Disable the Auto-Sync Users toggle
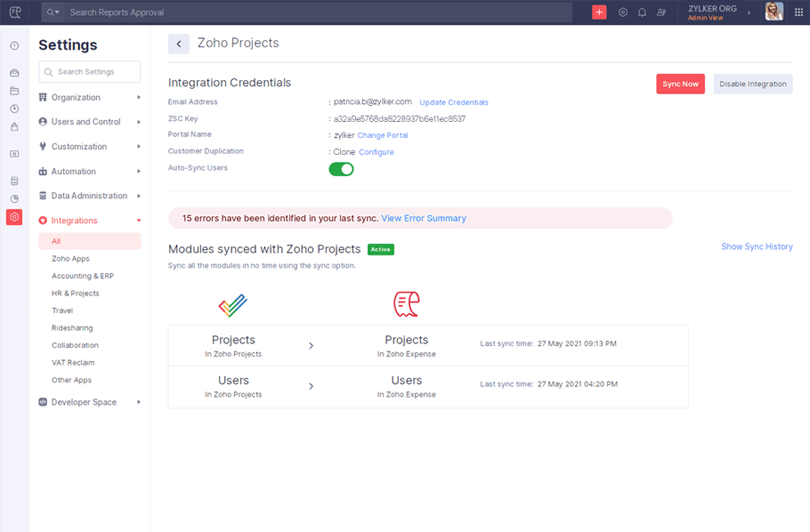Viewport: 810px width, 532px height. (x=341, y=168)
